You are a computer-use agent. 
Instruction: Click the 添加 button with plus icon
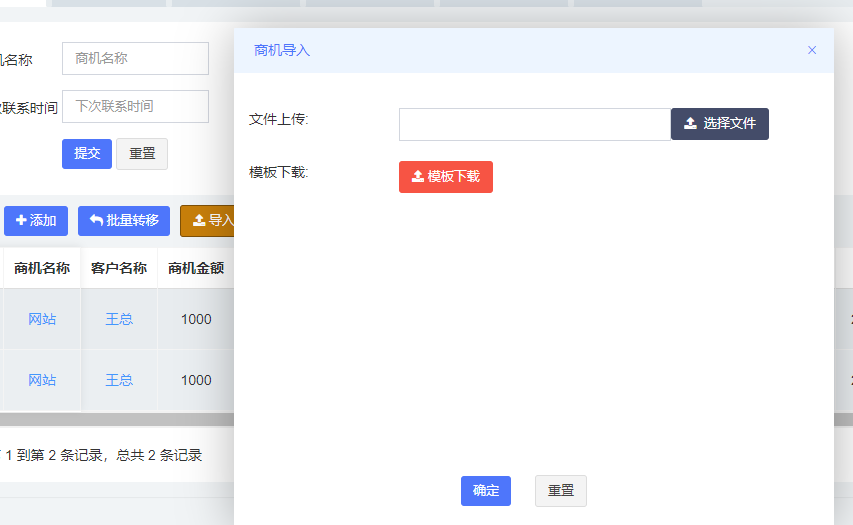click(x=36, y=221)
